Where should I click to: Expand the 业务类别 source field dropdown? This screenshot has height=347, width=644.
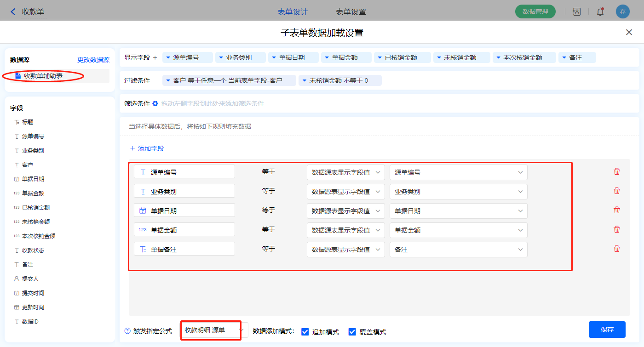point(458,192)
